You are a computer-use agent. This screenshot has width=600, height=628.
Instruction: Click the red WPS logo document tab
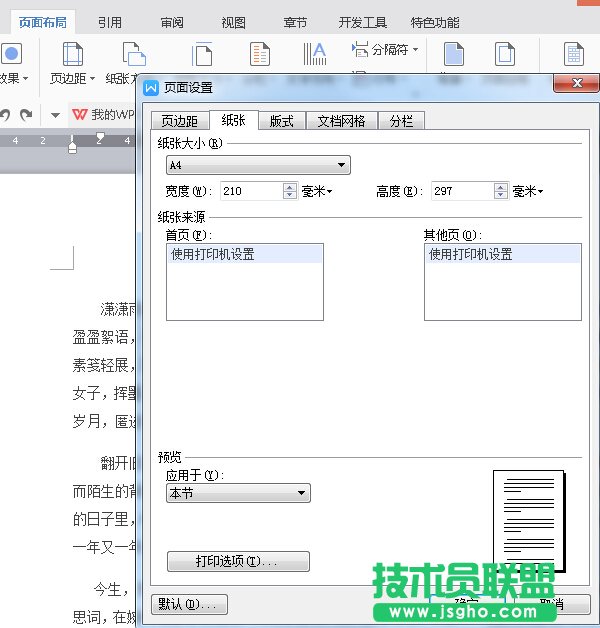(79, 115)
